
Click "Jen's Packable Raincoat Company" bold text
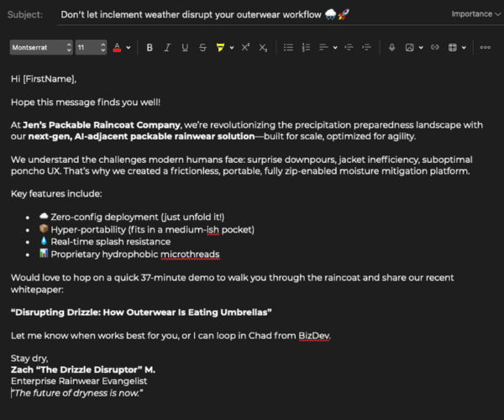(102, 125)
